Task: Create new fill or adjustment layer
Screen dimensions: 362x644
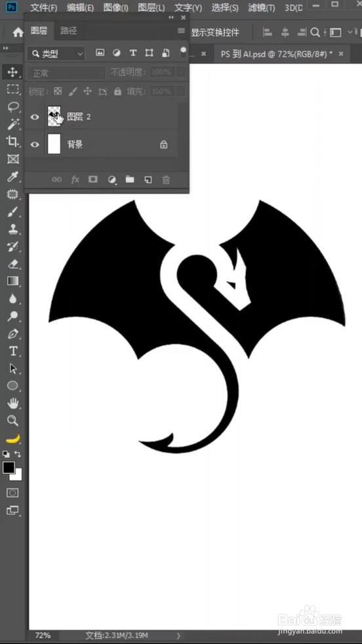Action: click(x=111, y=180)
